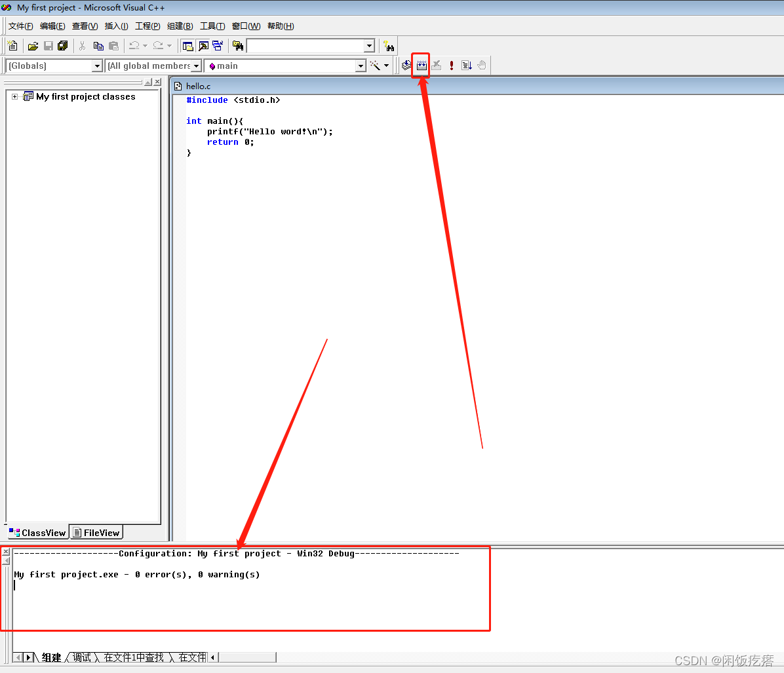Switch to the 在文件1中查找 output tab
784x673 pixels.
coord(134,657)
